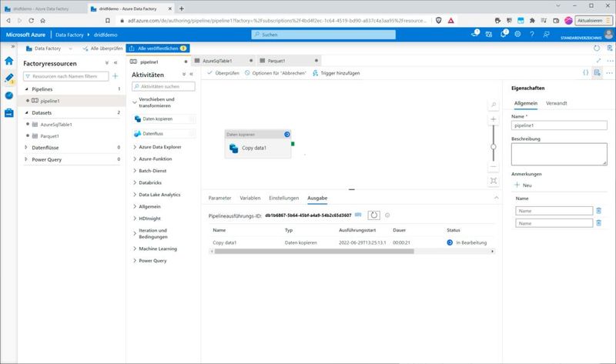Switch to the Verwandt tab
Image resolution: width=616 pixels, height=364 pixels.
556,103
